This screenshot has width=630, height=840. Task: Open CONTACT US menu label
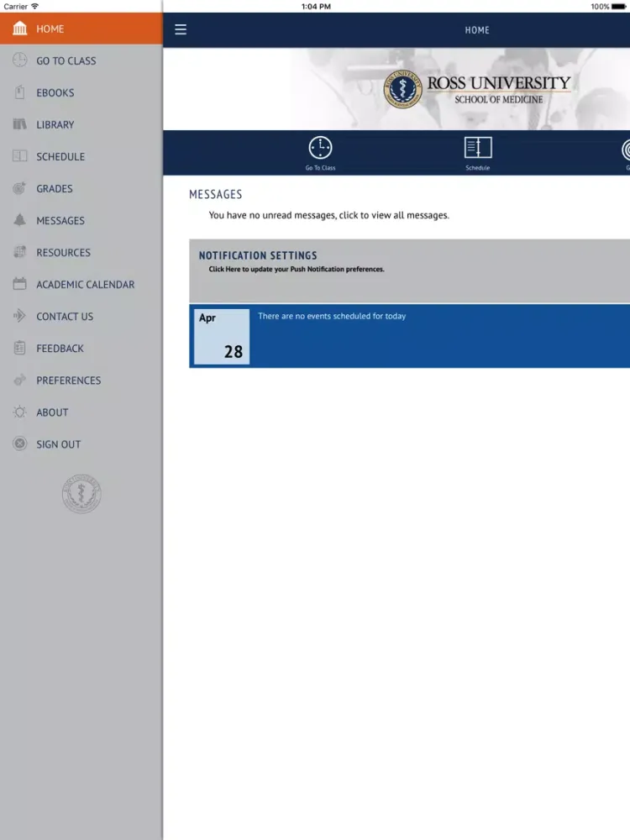65,317
